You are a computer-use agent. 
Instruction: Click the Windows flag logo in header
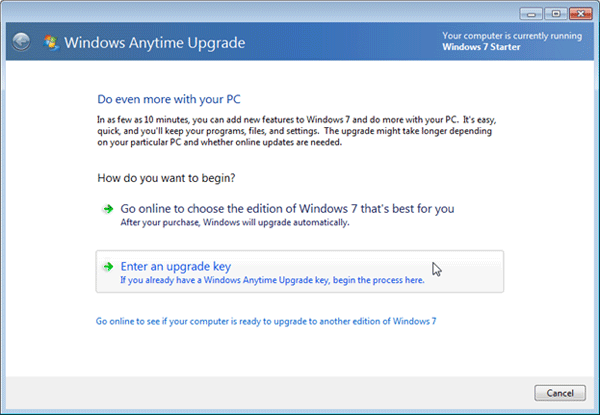51,43
